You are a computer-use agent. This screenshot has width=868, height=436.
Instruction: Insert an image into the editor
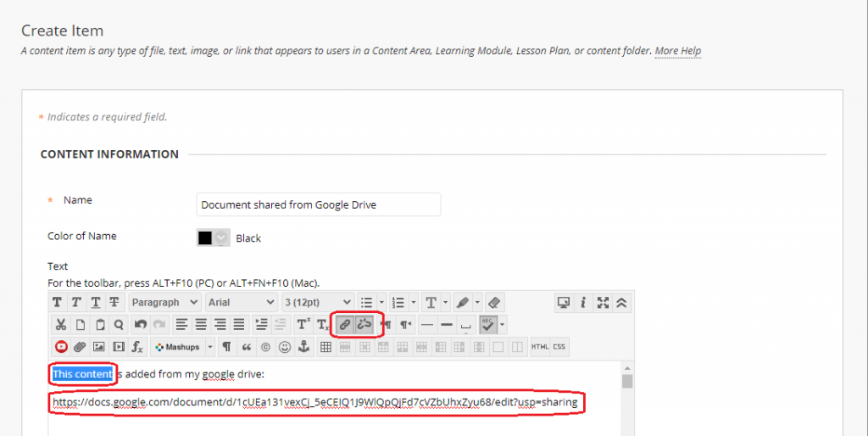tap(99, 347)
